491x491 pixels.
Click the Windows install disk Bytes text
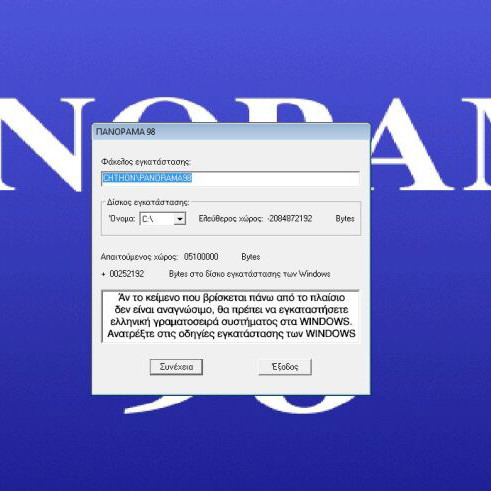point(249,274)
